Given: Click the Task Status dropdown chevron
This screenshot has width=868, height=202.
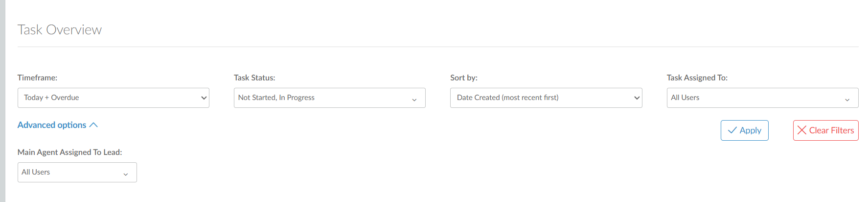Looking at the screenshot, I should (x=414, y=100).
